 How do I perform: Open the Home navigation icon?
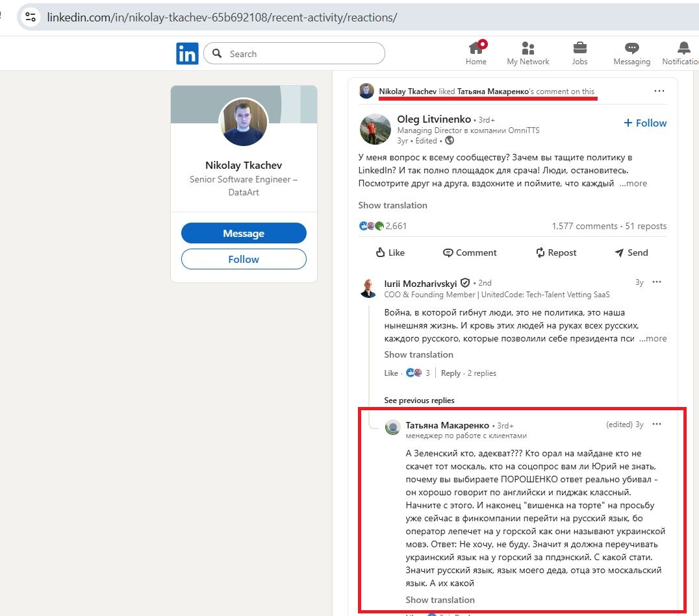coord(476,49)
